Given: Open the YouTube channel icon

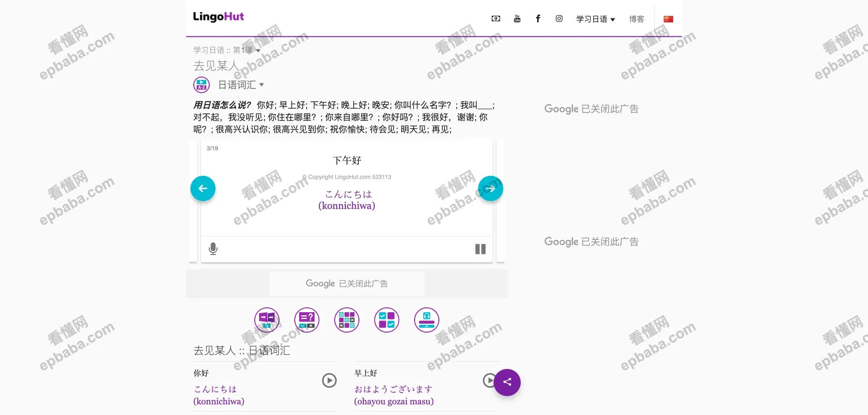Looking at the screenshot, I should coord(517,19).
